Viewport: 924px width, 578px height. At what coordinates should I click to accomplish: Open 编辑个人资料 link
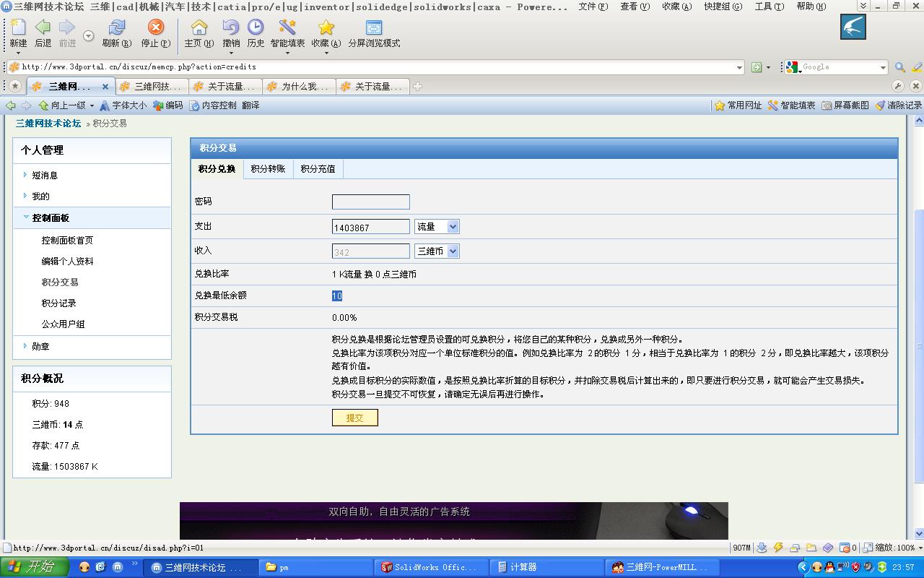67,262
